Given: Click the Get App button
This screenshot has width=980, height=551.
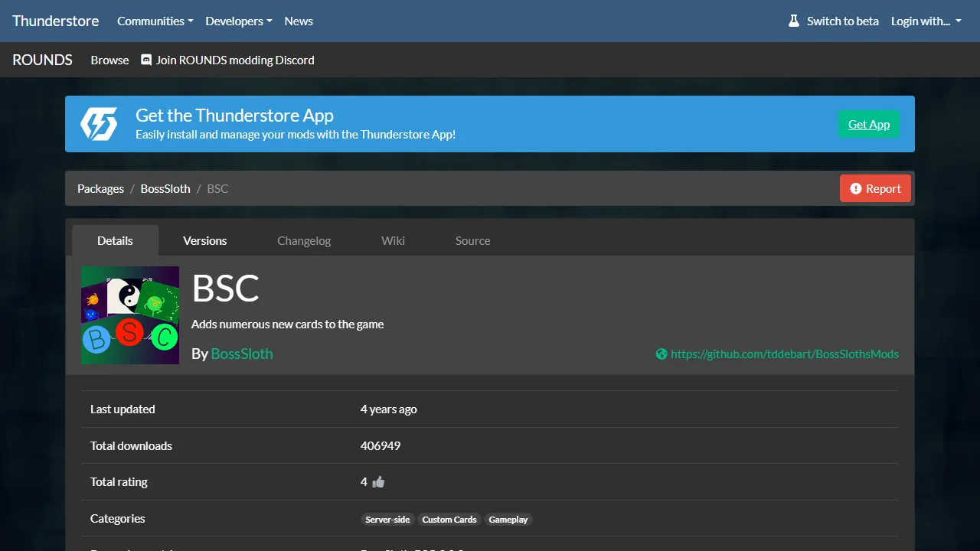Looking at the screenshot, I should pyautogui.click(x=868, y=124).
